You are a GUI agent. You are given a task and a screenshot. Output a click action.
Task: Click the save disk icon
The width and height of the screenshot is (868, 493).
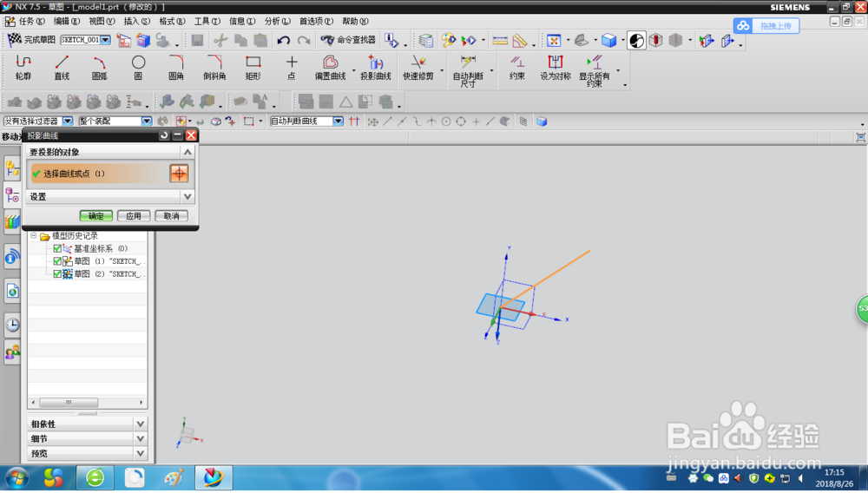197,41
